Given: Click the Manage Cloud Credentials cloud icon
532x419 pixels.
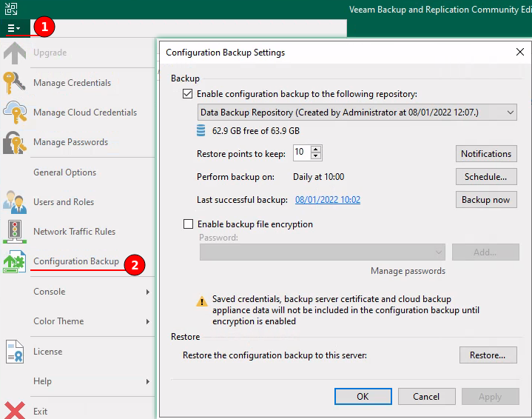Looking at the screenshot, I should point(15,113).
